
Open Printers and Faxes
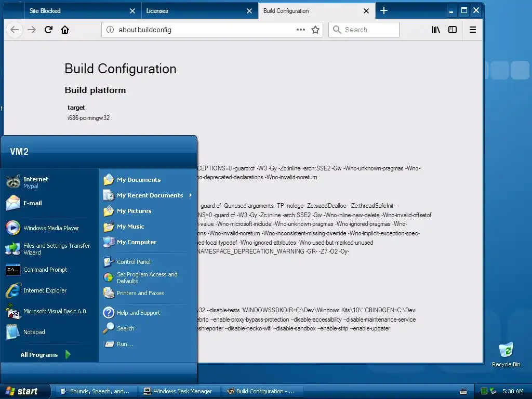[148, 293]
